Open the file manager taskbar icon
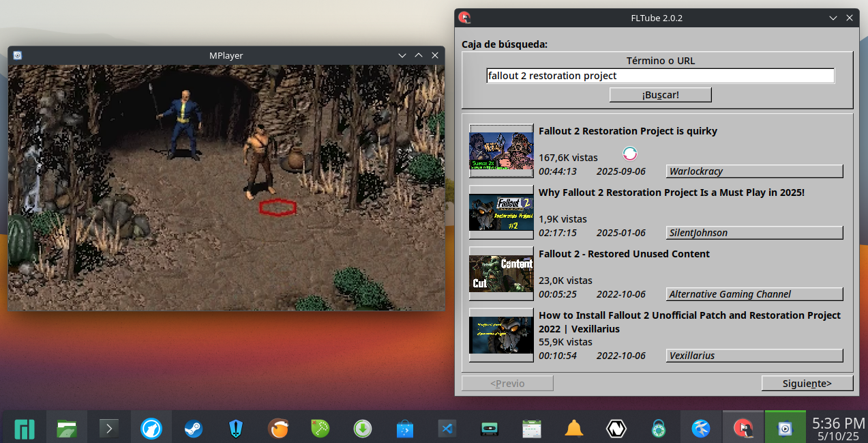This screenshot has width=868, height=443. [67, 429]
